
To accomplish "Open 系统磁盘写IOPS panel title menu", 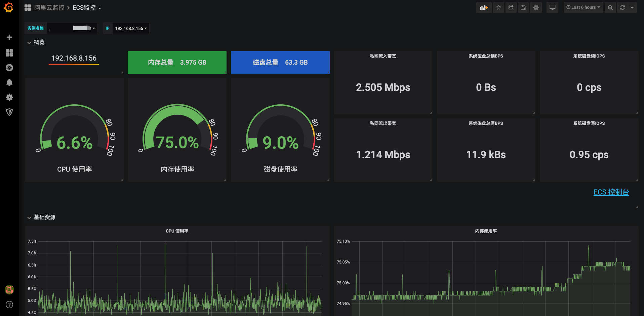I will [589, 124].
